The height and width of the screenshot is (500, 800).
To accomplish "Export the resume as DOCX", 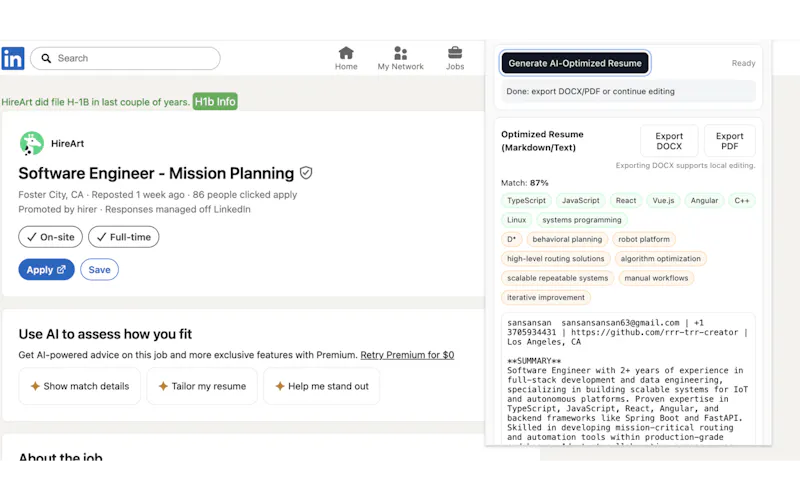I will point(669,141).
